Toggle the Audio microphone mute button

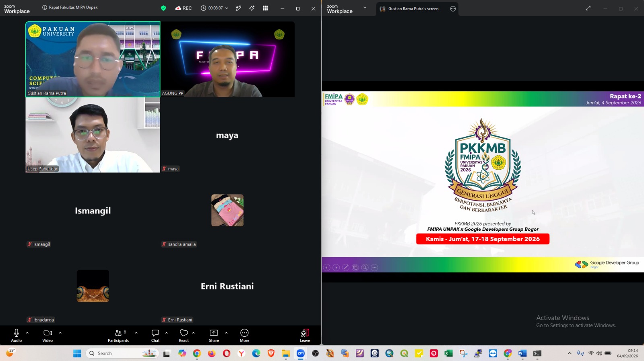(x=17, y=335)
